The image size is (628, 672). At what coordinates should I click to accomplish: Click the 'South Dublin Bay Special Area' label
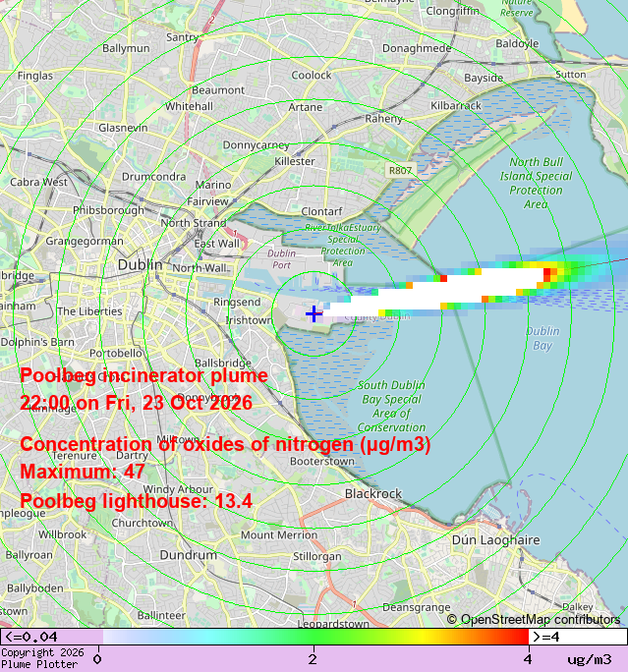(x=391, y=407)
